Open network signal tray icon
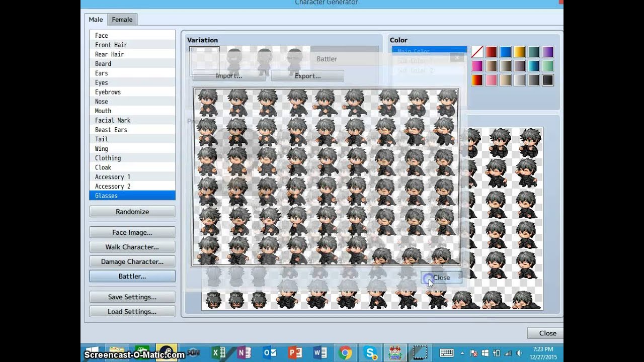 508,353
